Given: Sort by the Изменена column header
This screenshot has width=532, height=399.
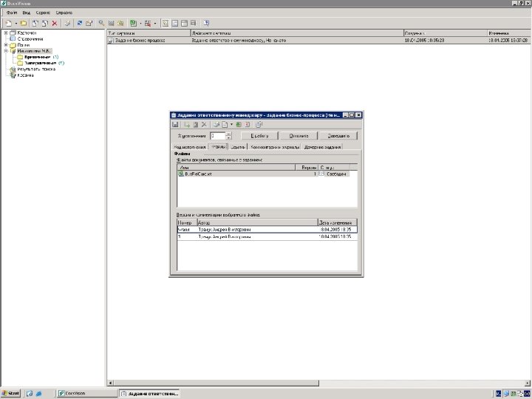Looking at the screenshot, I should 509,33.
